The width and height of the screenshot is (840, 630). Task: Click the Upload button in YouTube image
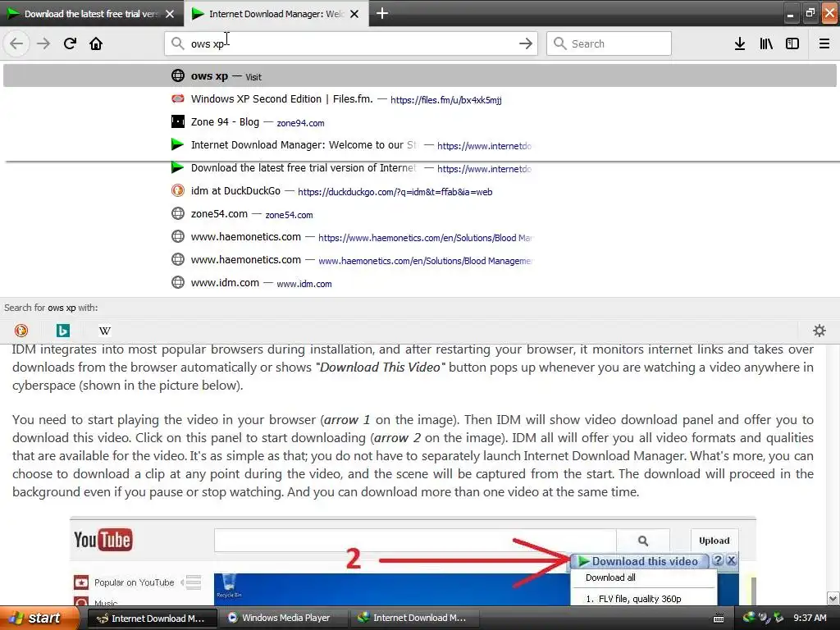pyautogui.click(x=714, y=541)
